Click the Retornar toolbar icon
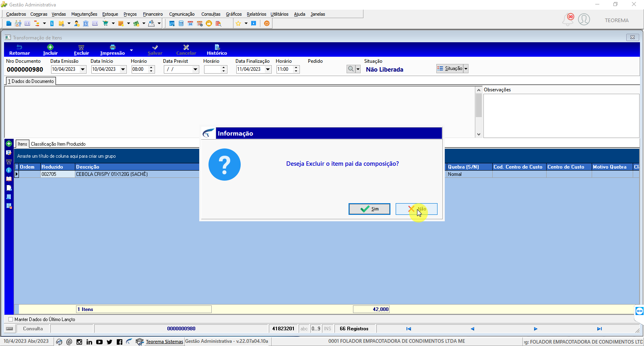The image size is (644, 346). pos(19,47)
